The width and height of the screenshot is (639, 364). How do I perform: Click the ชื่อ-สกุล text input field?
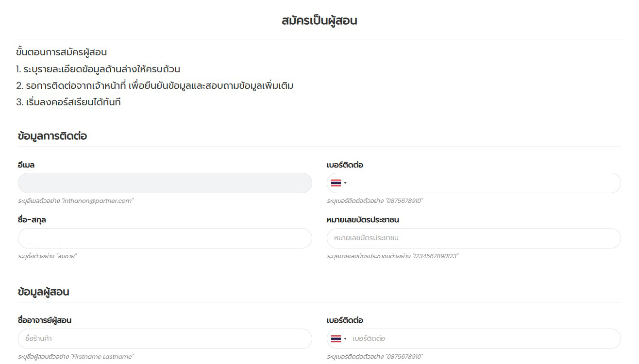[165, 238]
